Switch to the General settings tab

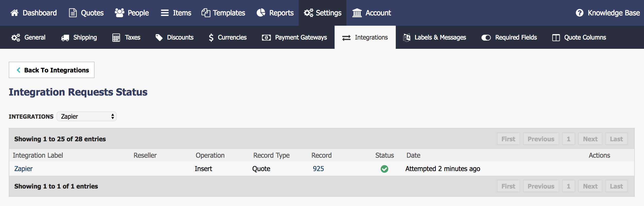28,38
